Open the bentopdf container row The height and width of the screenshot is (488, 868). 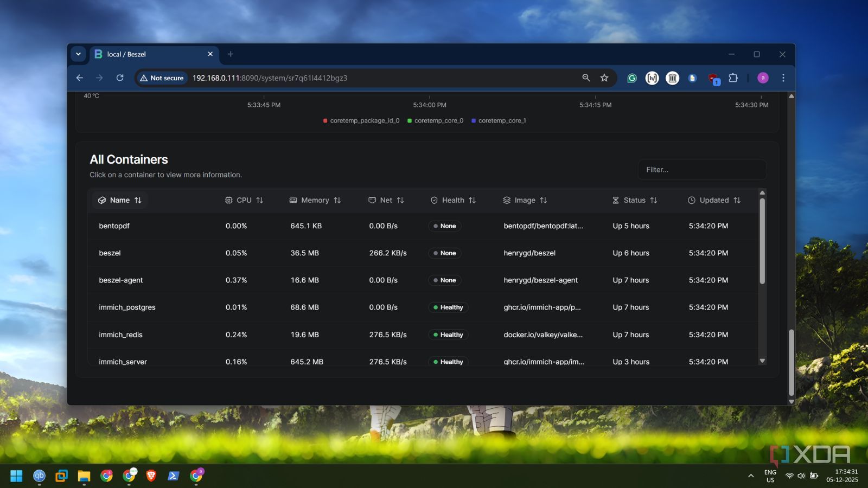423,226
